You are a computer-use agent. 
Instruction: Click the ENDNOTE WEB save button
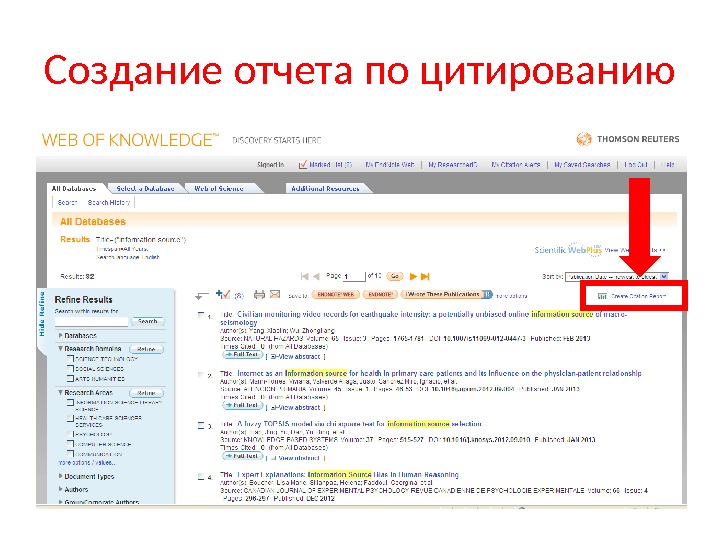coord(336,294)
